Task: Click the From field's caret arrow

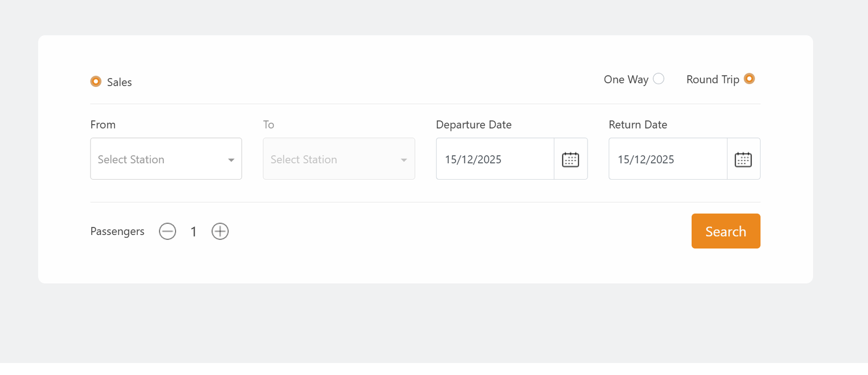Action: [231, 160]
